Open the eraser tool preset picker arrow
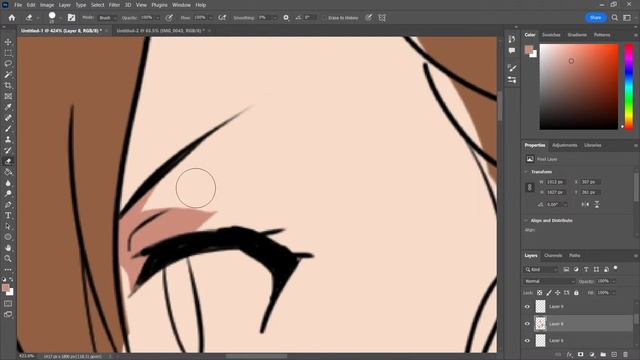 [x=38, y=18]
